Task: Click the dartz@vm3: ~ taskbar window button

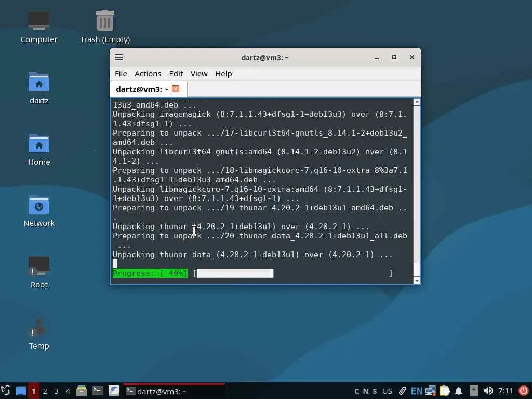Action: (x=174, y=391)
